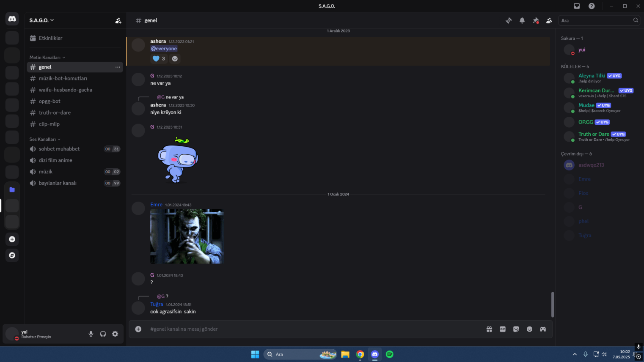Join the müzik voice channel
Image resolution: width=644 pixels, height=362 pixels.
[x=75, y=172]
